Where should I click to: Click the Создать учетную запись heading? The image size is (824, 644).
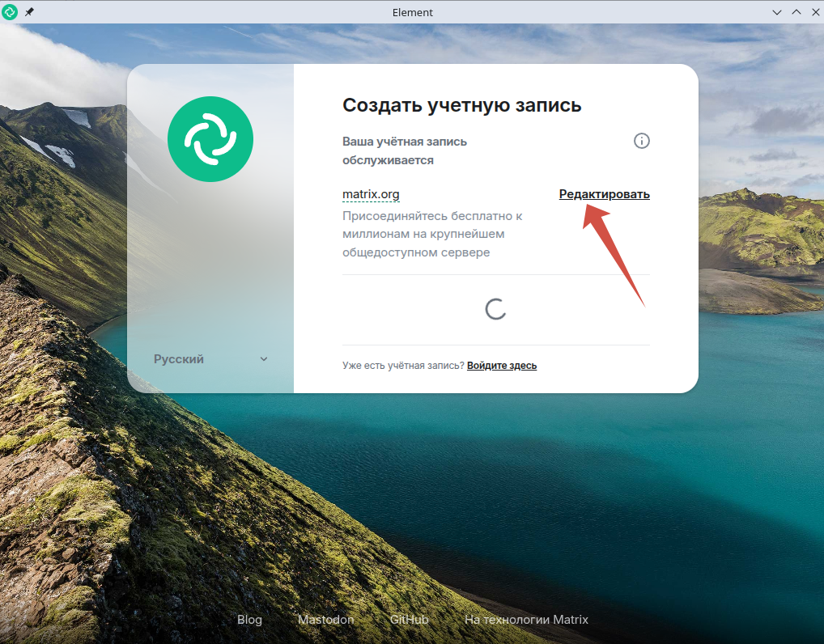tap(462, 105)
